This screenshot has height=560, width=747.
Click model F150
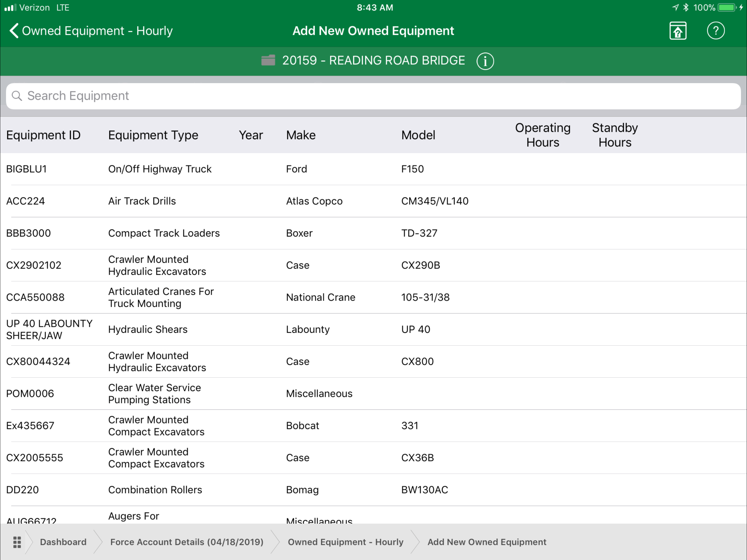tap(412, 169)
